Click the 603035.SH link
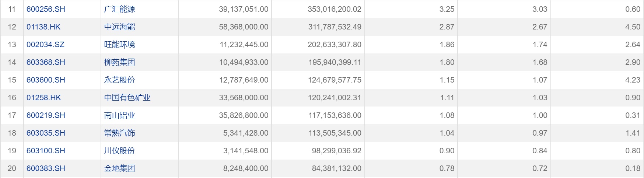 click(x=46, y=133)
